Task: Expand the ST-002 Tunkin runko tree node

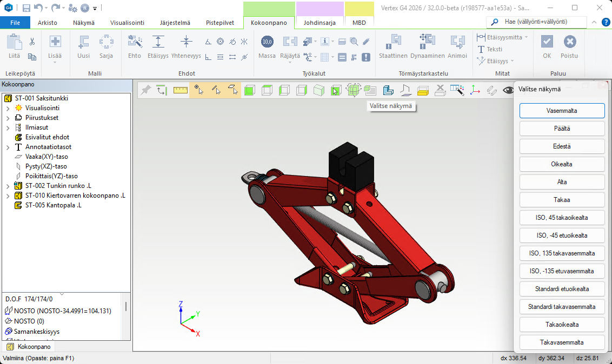Action: tap(8, 186)
